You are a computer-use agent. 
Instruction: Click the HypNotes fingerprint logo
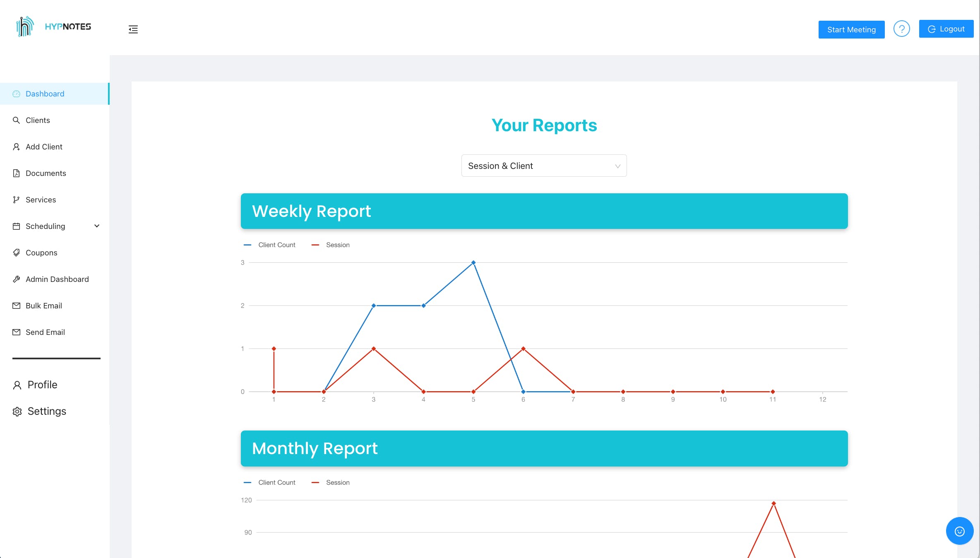pos(25,26)
